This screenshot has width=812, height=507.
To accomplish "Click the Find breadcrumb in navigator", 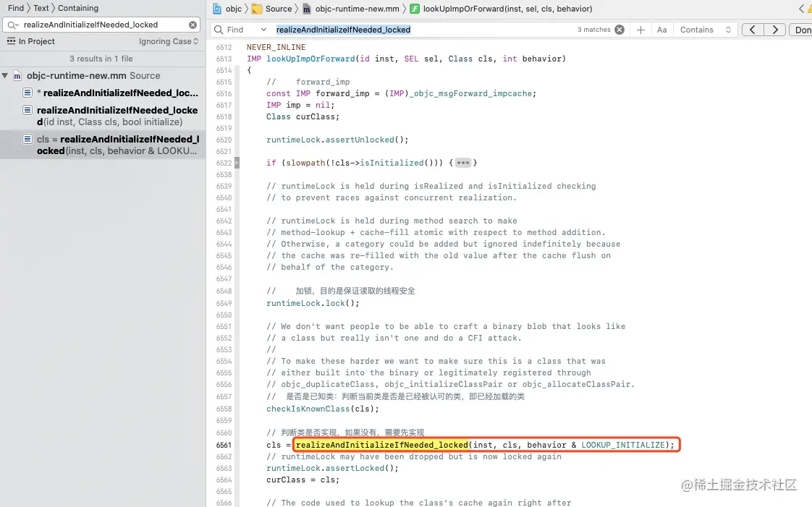I will (15, 8).
